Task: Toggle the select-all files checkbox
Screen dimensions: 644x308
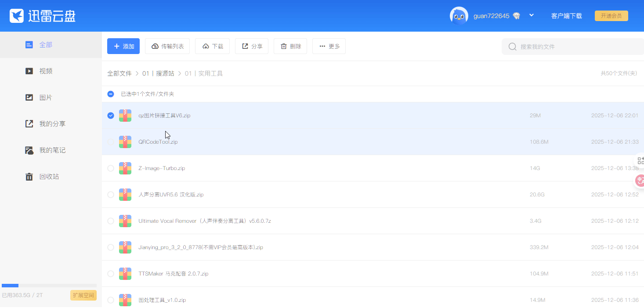Action: (111, 94)
